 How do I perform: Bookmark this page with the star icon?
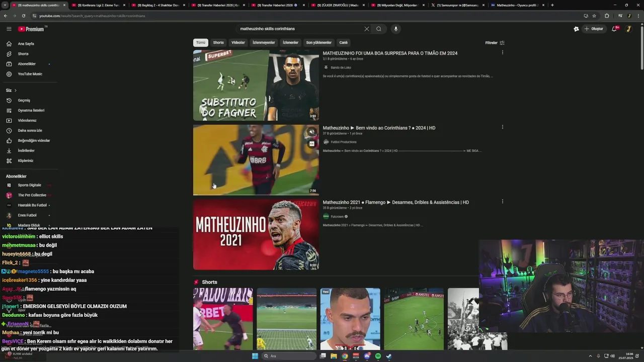[x=594, y=16]
